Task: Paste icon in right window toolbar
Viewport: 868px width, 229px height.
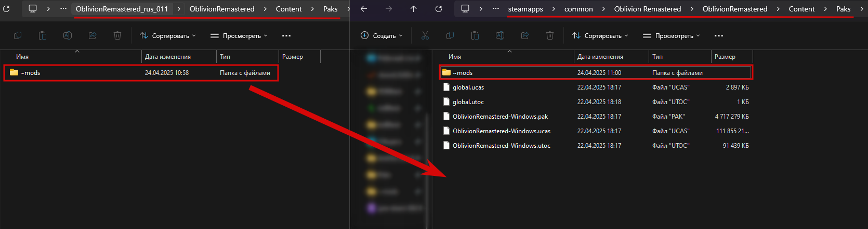Action: tap(475, 35)
